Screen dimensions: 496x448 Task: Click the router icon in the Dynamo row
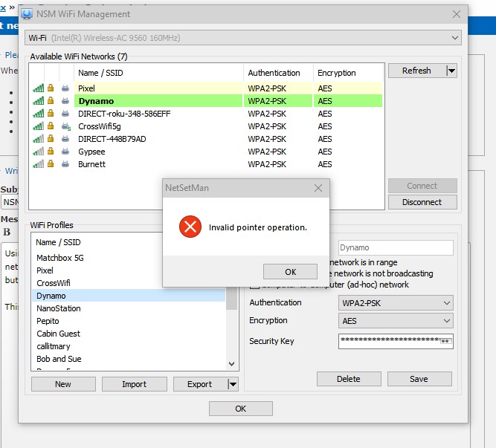pyautogui.click(x=65, y=101)
